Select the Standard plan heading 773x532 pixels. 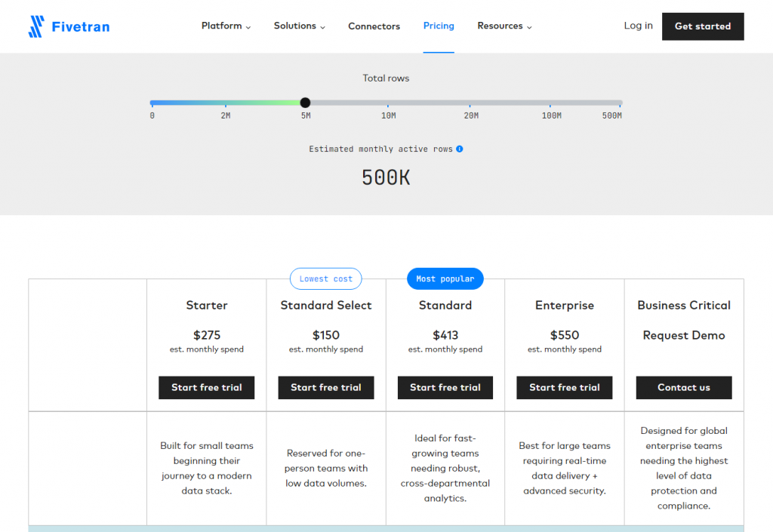click(445, 306)
